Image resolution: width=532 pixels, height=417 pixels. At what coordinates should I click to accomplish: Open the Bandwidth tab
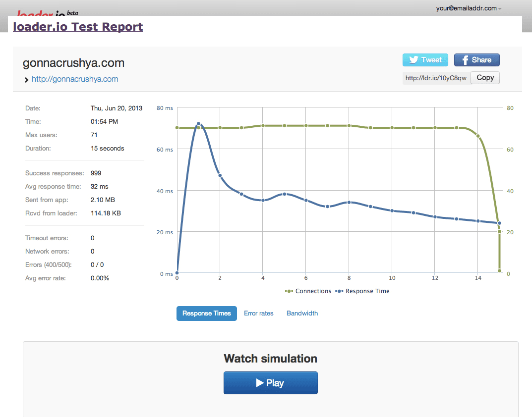pos(302,313)
